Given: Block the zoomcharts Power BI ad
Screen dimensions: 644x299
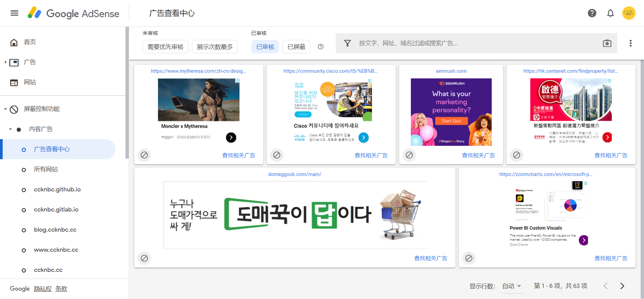Looking at the screenshot, I should pos(469,258).
